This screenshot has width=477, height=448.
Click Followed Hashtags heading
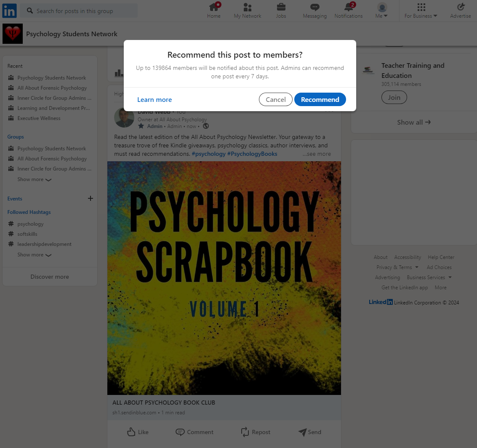[29, 212]
